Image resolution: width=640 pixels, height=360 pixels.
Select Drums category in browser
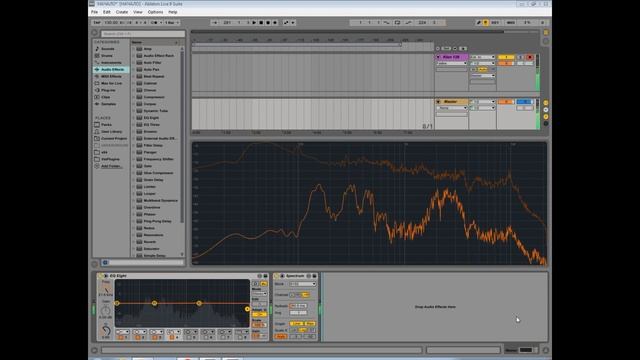(107, 56)
